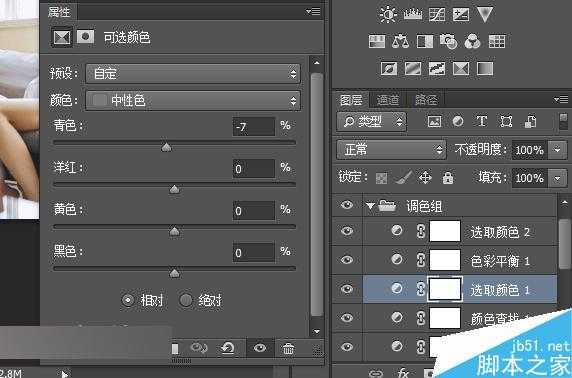Select the 绝对 (Absolute) radio button

pyautogui.click(x=185, y=300)
